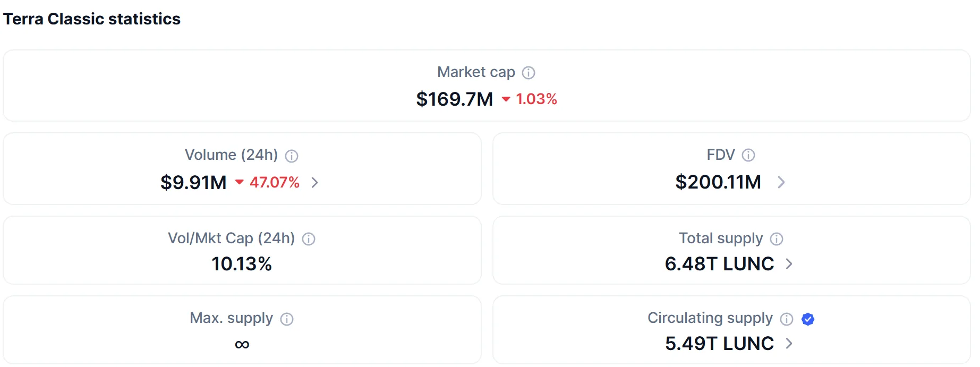The width and height of the screenshot is (980, 367).
Task: Click the $200.11M FDV value
Action: coord(718,182)
